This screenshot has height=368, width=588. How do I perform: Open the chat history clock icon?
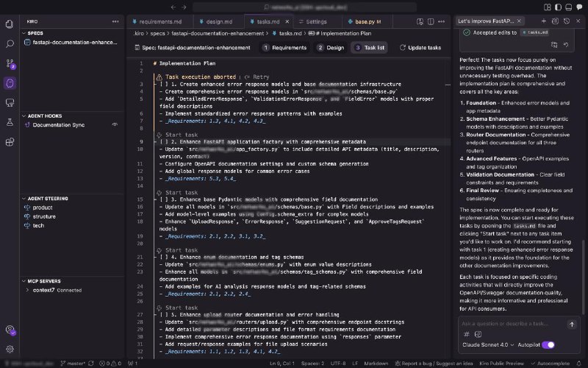point(567,21)
